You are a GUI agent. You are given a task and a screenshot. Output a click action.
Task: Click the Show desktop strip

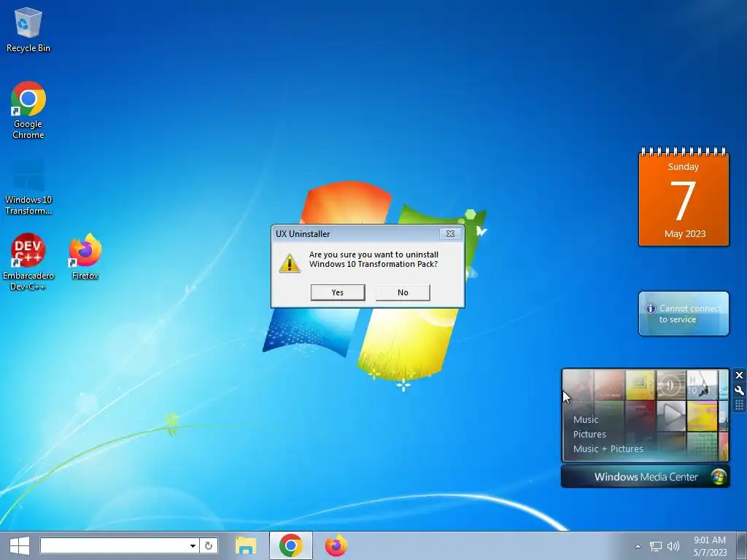pyautogui.click(x=741, y=545)
